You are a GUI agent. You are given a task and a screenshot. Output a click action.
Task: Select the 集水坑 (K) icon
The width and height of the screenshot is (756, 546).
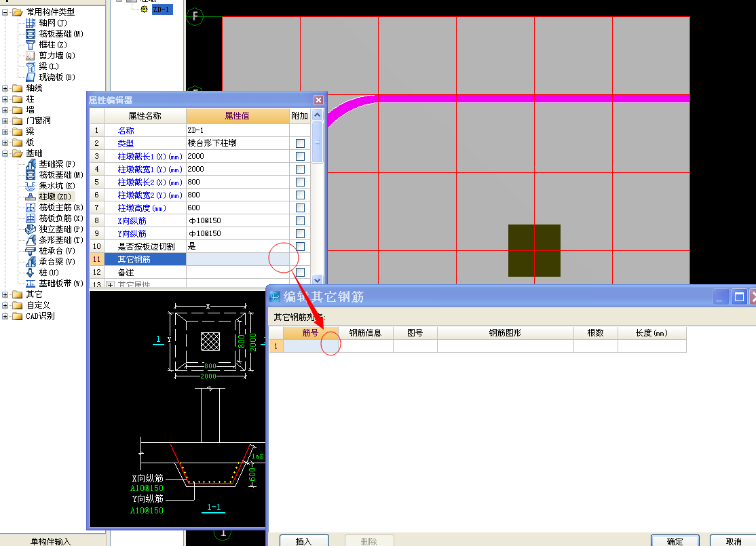click(x=31, y=186)
